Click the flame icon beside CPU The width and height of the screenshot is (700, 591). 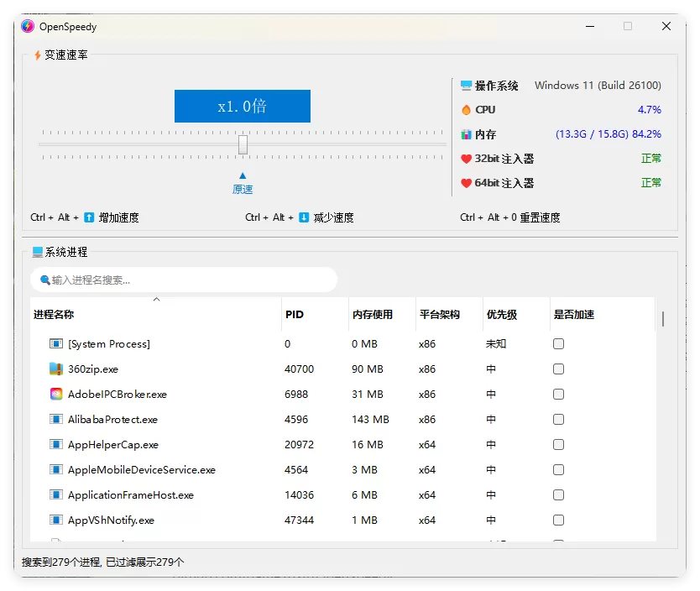pos(466,109)
